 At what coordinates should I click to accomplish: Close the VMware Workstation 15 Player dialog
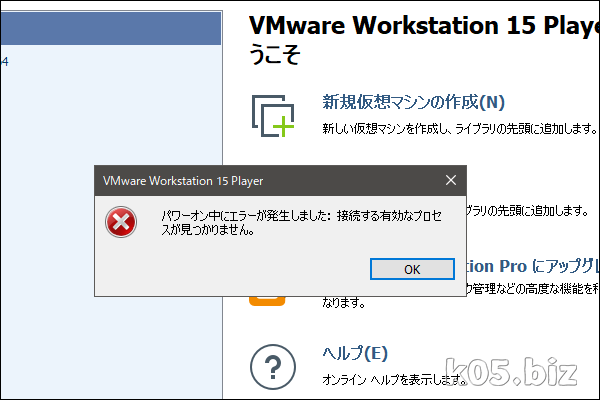point(451,180)
